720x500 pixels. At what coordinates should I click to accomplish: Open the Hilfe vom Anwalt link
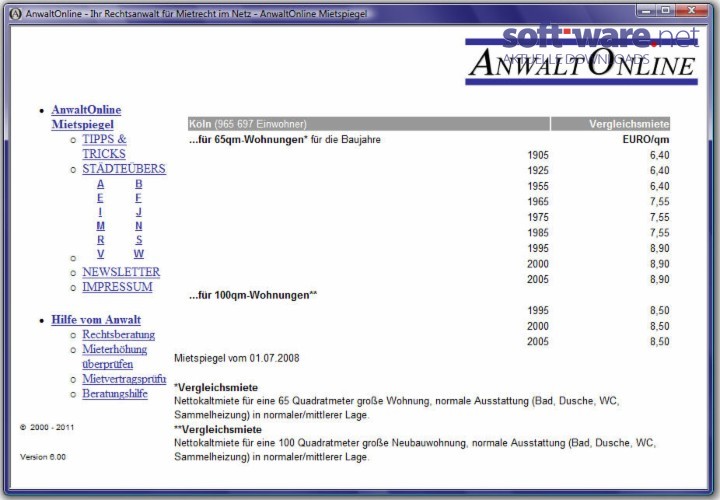(x=96, y=320)
